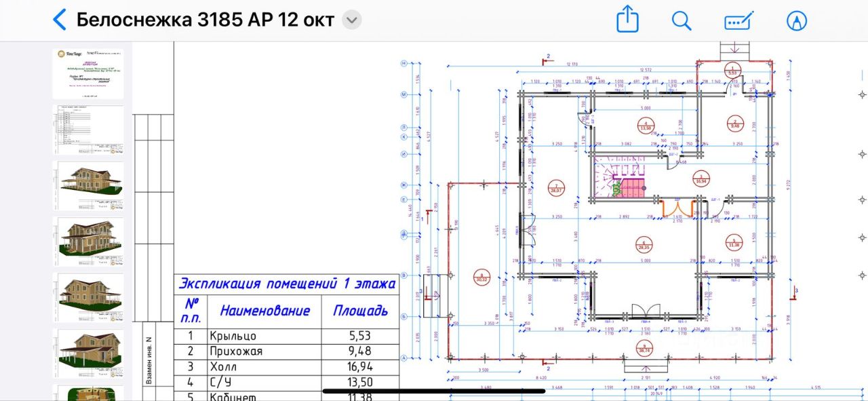The width and height of the screenshot is (868, 401).
Task: Go back using the blue back chevron
Action: (x=60, y=20)
